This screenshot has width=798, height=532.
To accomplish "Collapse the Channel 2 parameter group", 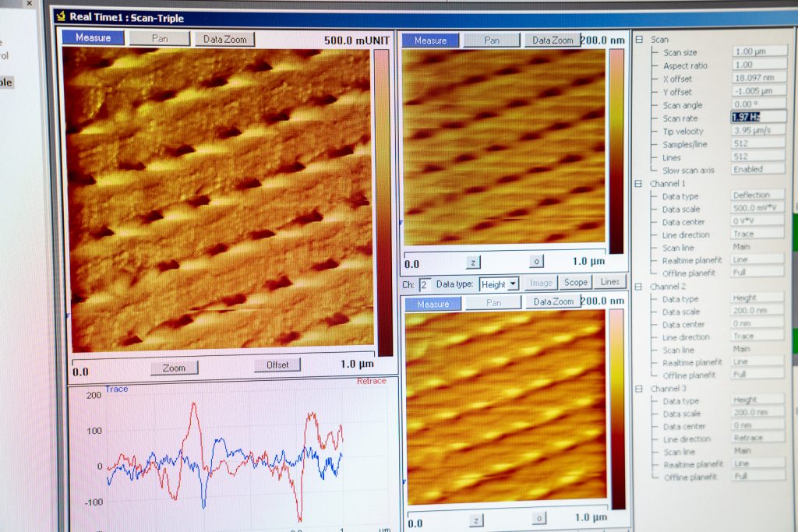I will (x=638, y=287).
